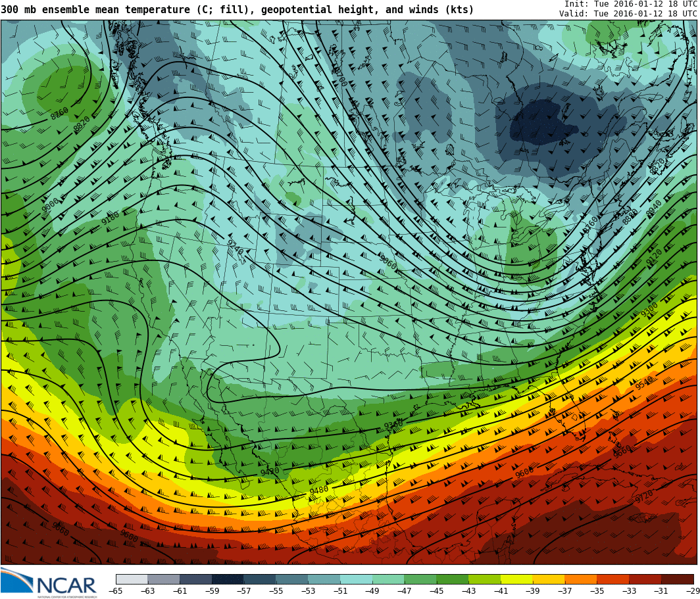Pick the yellow legend swatch between -41 and -39
The width and height of the screenshot is (700, 599).
[517, 579]
